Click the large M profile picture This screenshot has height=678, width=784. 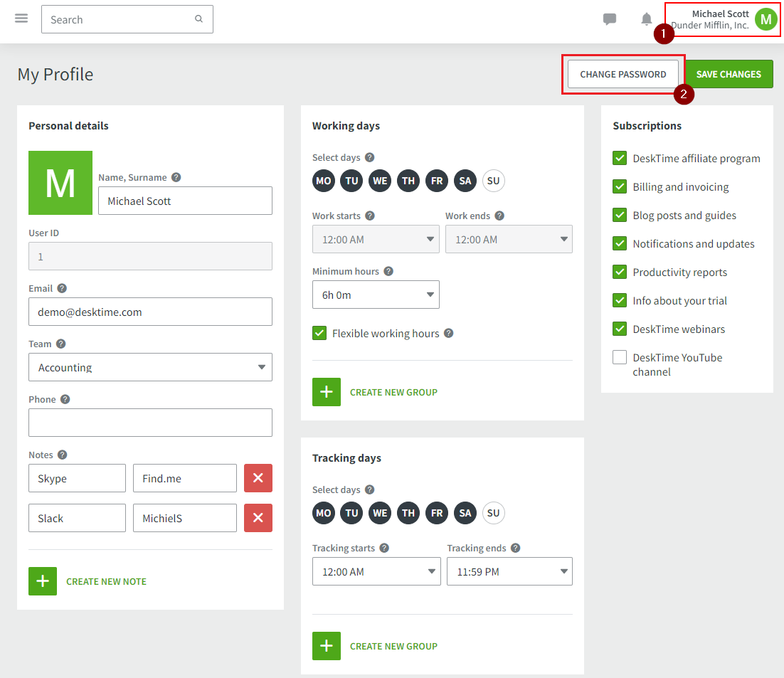click(x=60, y=183)
